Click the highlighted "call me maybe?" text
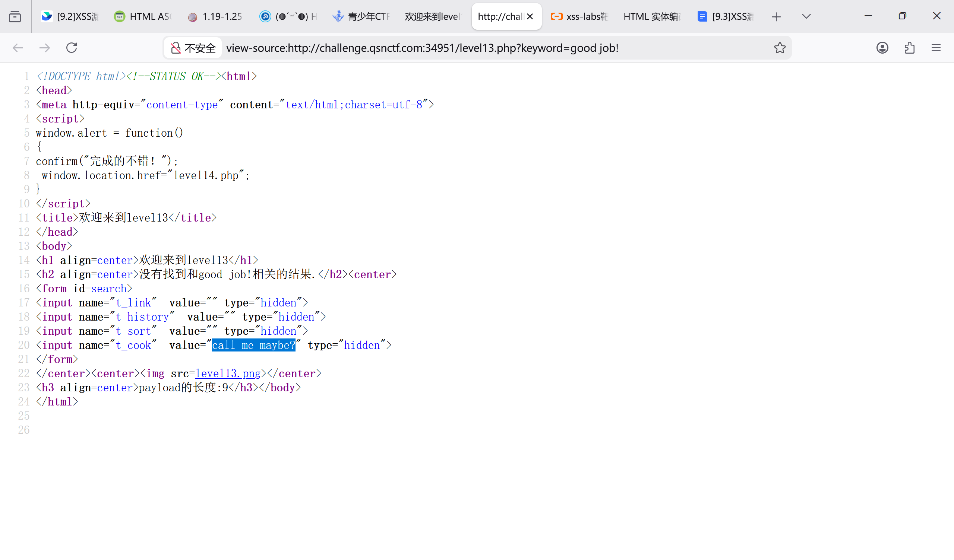Viewport: 954px width, 560px height. [253, 345]
